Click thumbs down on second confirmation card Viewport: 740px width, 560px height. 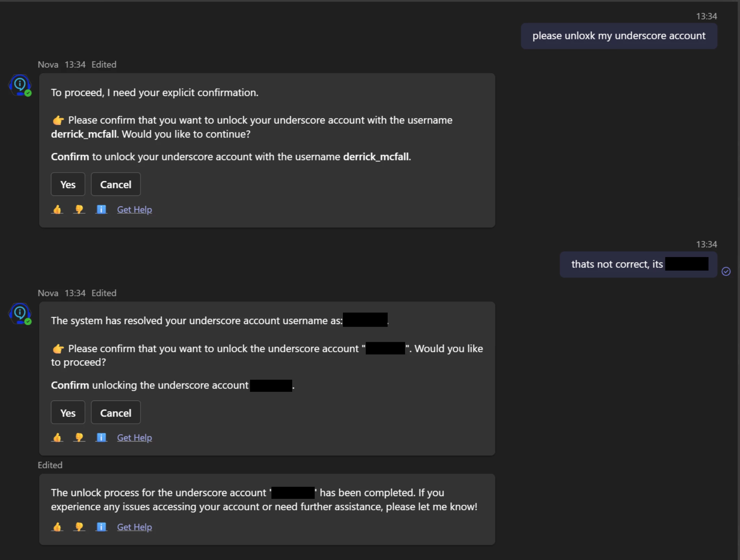[x=79, y=437]
